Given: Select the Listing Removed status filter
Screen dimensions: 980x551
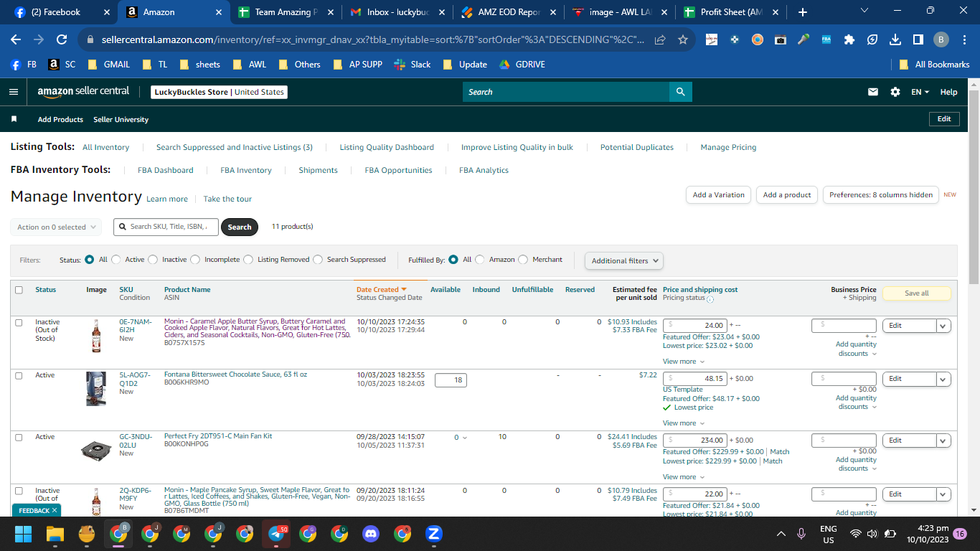Looking at the screenshot, I should click(248, 260).
